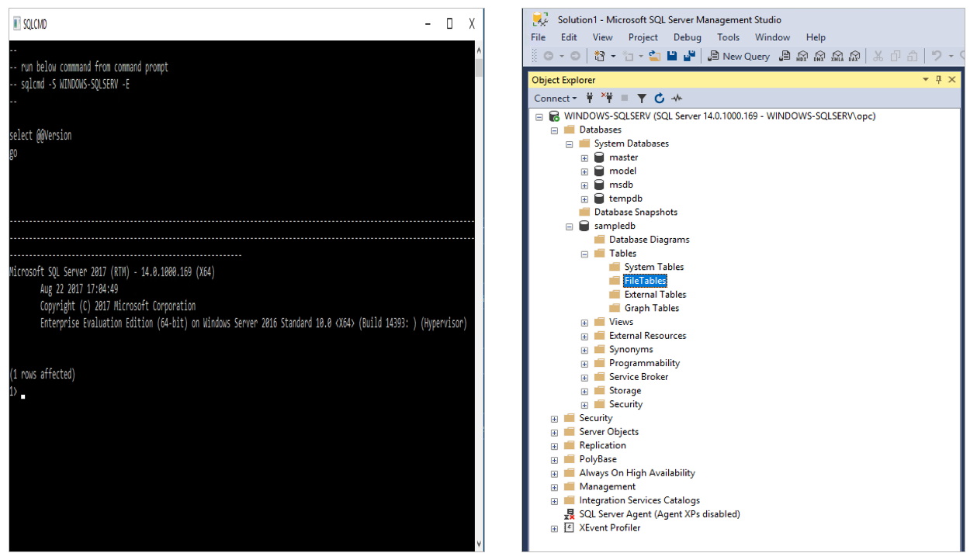Screen dimensions: 977x560
Task: Collapse the System Databases folder
Action: click(569, 144)
